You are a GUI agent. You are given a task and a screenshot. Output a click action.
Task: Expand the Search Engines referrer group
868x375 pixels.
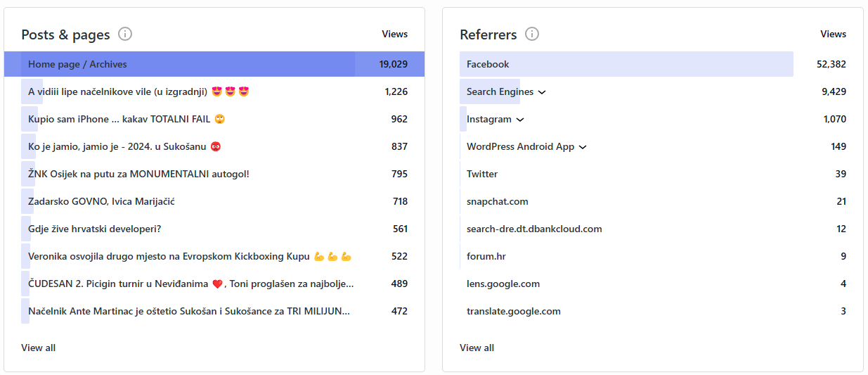pyautogui.click(x=542, y=92)
